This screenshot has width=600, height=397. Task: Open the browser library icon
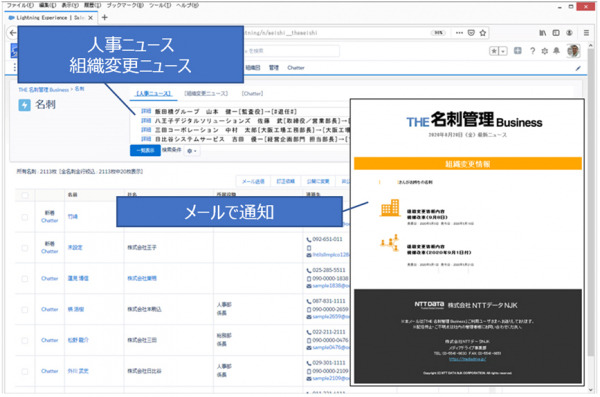pos(543,33)
